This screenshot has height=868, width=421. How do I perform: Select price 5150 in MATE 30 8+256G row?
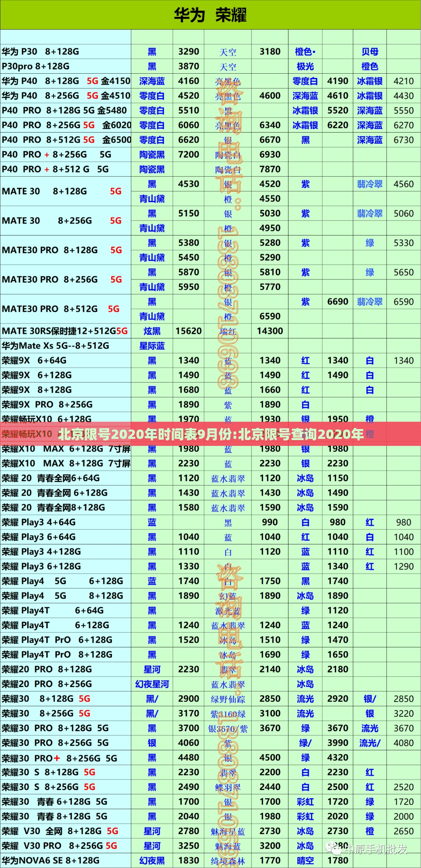pyautogui.click(x=189, y=213)
